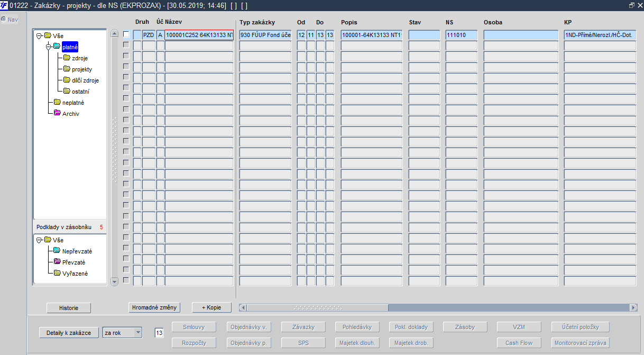This screenshot has height=355, width=644.
Task: Click the Stav column header
Action: tap(415, 22)
